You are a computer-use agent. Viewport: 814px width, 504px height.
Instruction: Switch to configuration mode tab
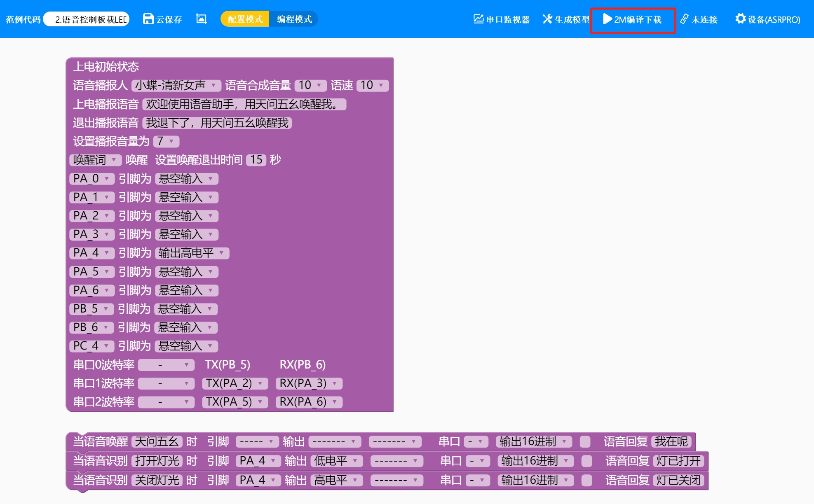pyautogui.click(x=245, y=19)
